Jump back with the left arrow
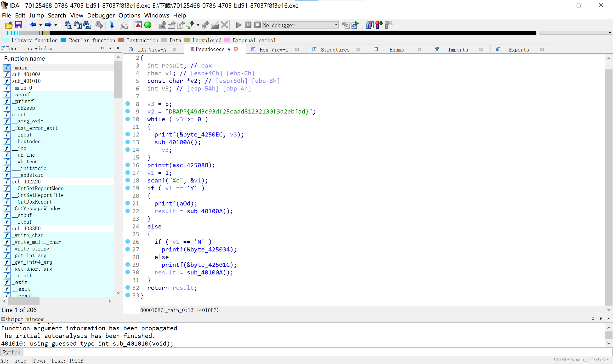This screenshot has width=613, height=364. click(33, 25)
